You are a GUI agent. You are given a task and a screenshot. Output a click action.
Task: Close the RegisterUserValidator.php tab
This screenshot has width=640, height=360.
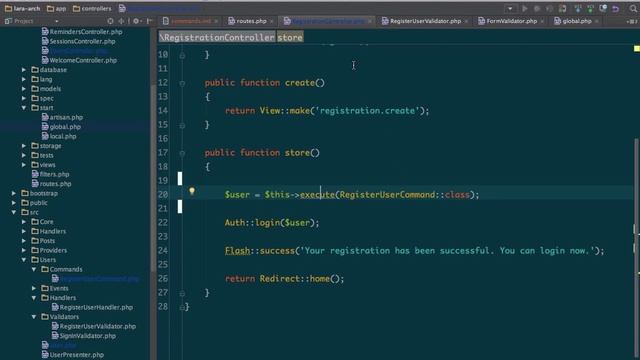[466, 21]
